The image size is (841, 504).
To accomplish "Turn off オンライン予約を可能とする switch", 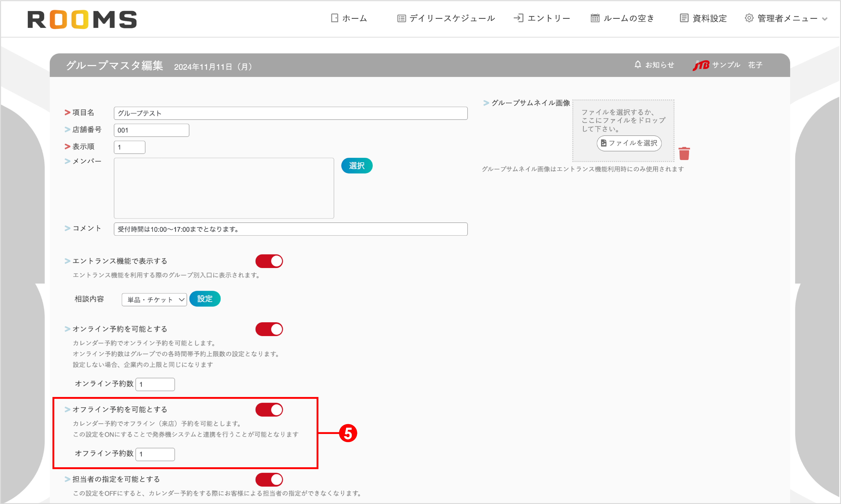I will tap(269, 329).
